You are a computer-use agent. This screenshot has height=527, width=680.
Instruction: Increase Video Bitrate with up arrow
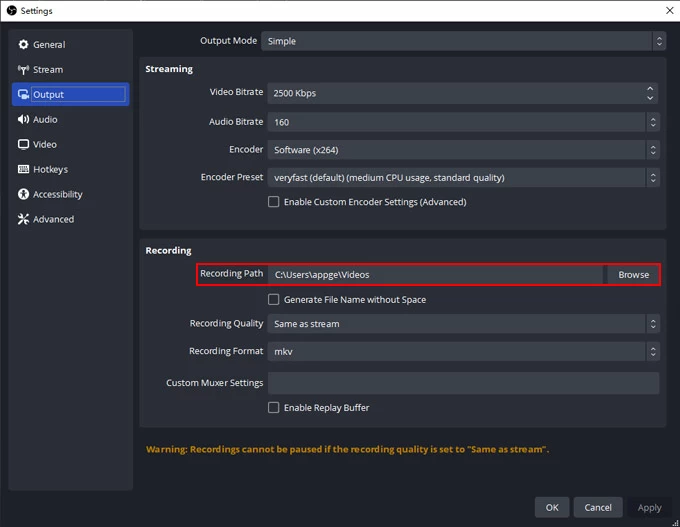point(650,88)
